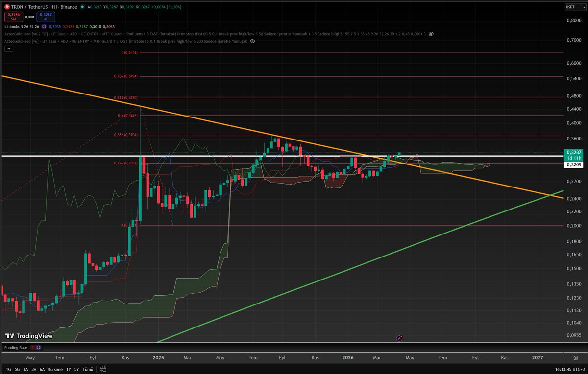
Task: Toggle visibility of AztecGoldHero v6.2 TR indicator
Action: (431, 34)
